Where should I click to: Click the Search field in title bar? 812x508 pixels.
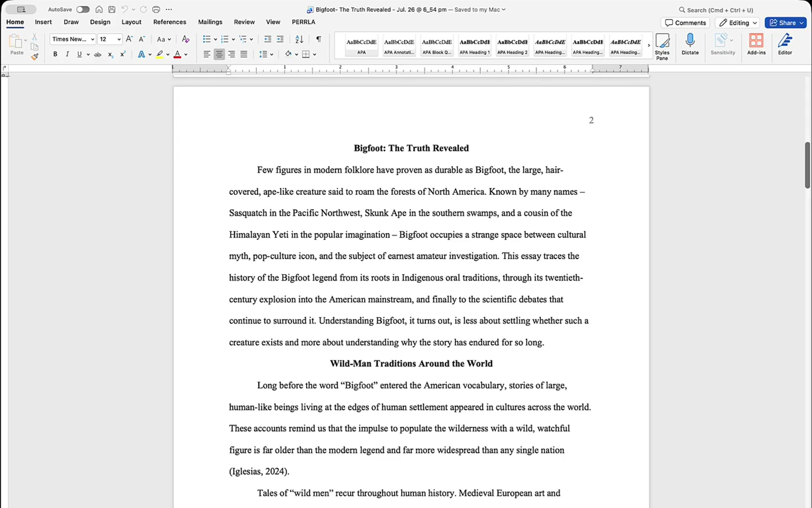(716, 10)
